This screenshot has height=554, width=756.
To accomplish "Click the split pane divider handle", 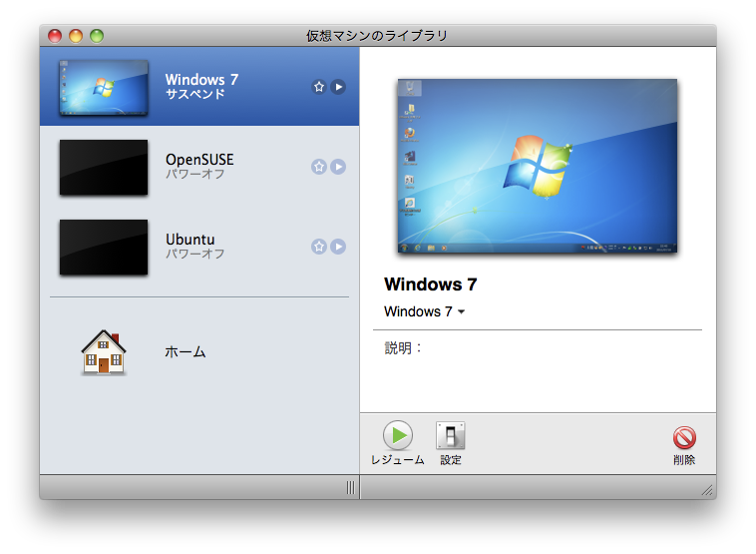I will point(350,487).
